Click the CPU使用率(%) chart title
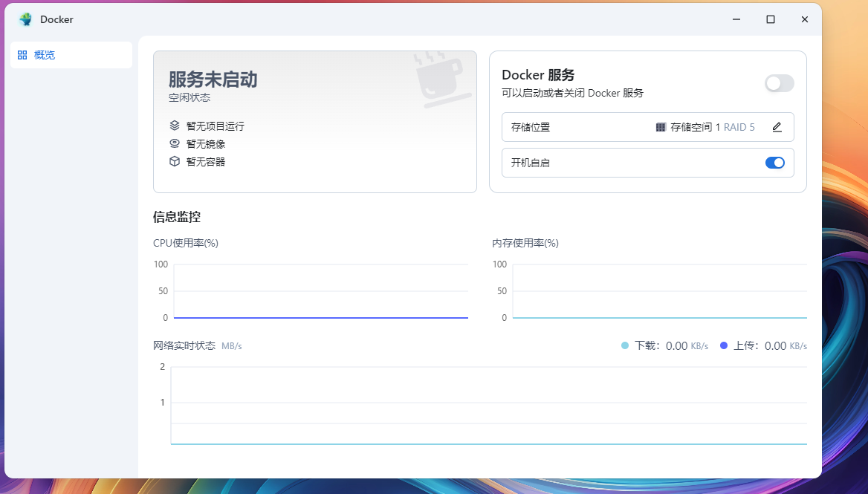Image resolution: width=868 pixels, height=494 pixels. [186, 244]
